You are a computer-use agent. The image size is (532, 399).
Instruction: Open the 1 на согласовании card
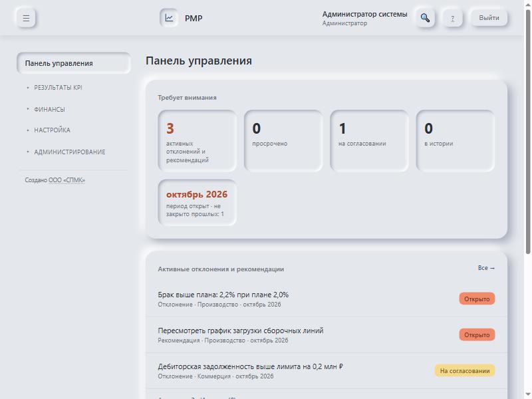pyautogui.click(x=369, y=141)
